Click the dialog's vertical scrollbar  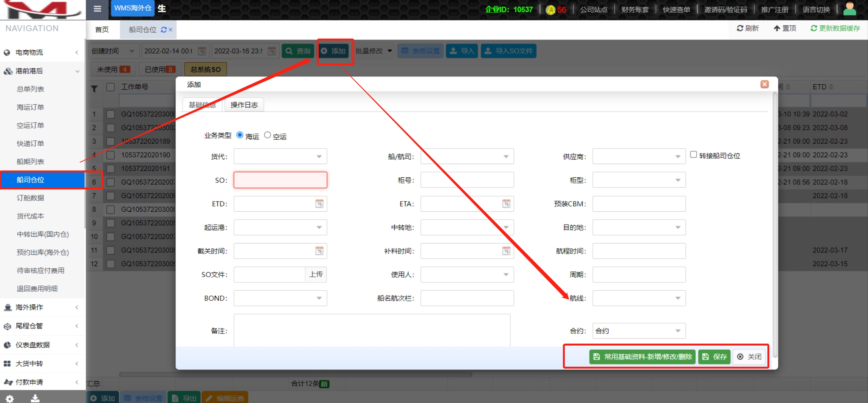click(775, 225)
